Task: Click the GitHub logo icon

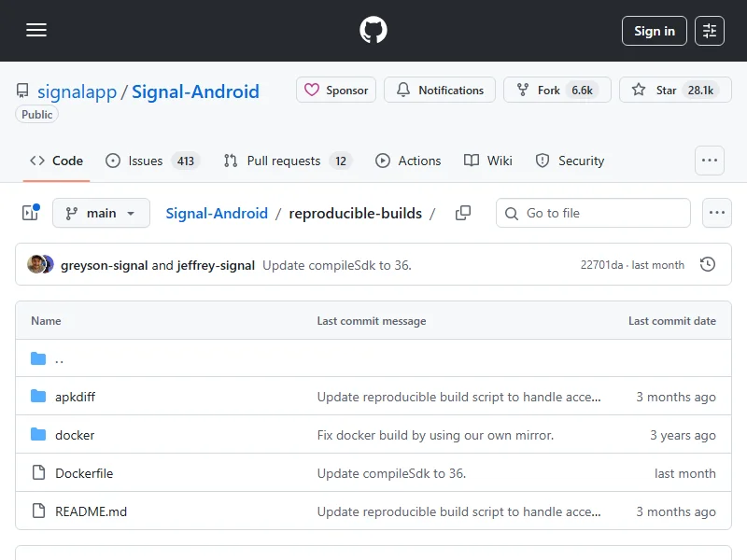Action: (373, 31)
